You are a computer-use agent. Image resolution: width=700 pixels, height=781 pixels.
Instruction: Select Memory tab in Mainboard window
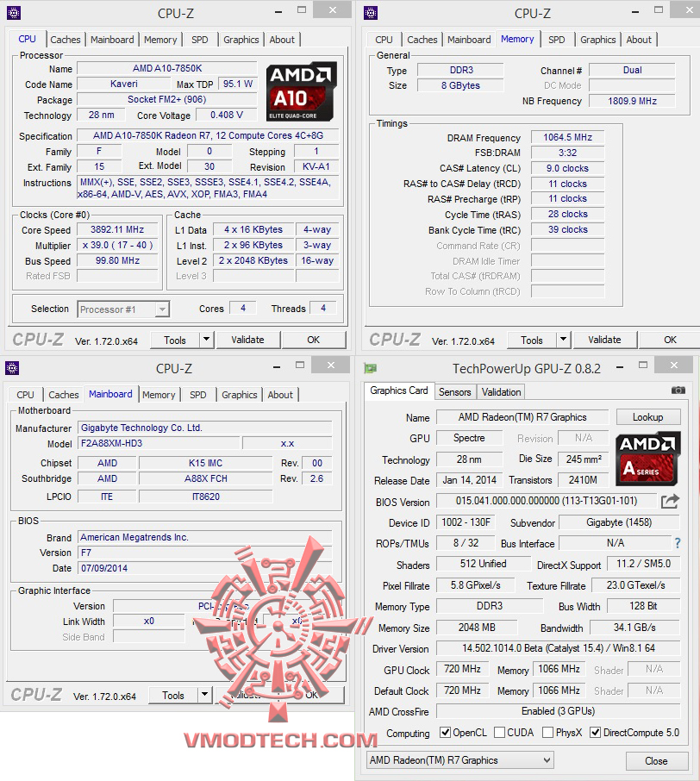pos(159,395)
